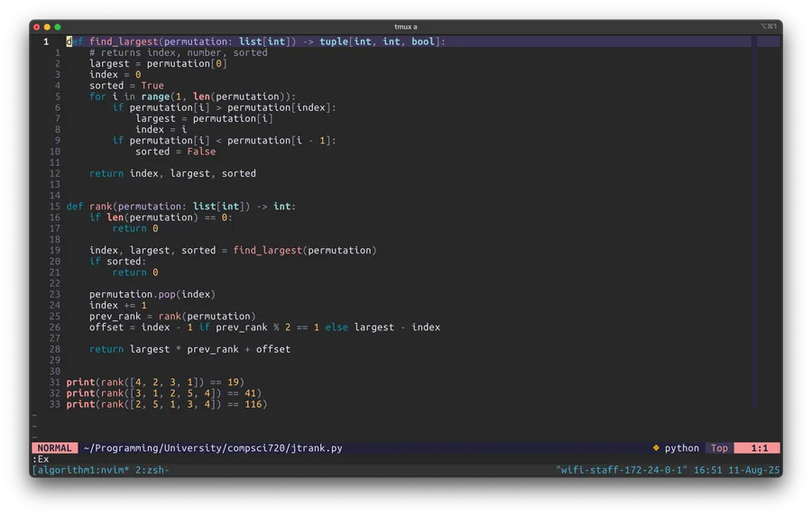812x516 pixels.
Task: Click the 'index += 1' line
Action: (x=117, y=305)
